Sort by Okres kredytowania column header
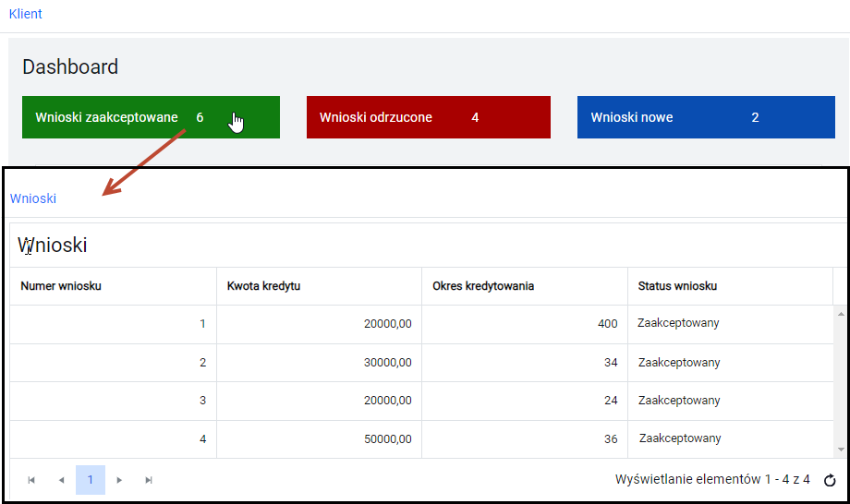850x504 pixels. pos(525,286)
